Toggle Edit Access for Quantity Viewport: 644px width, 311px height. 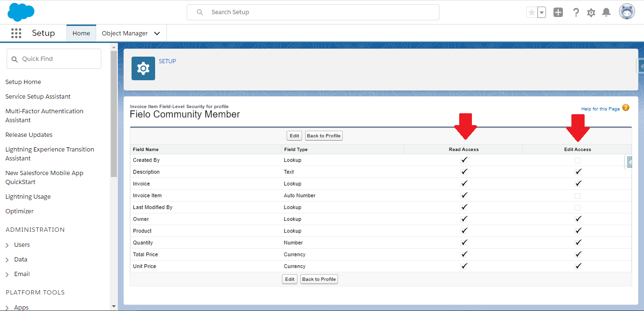[578, 243]
